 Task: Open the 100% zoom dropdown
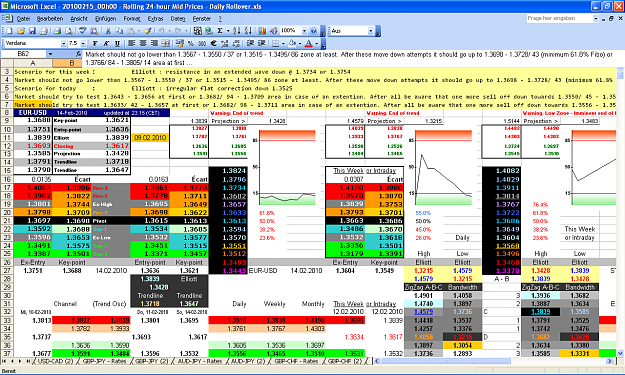point(304,31)
